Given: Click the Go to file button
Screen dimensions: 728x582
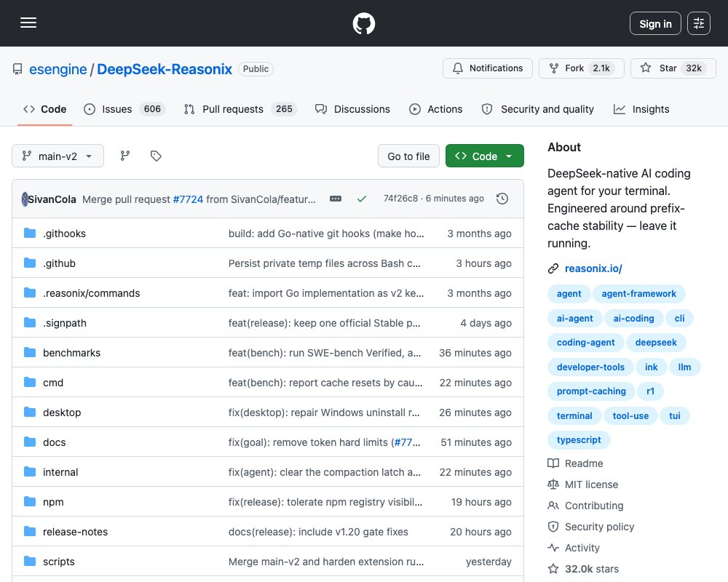Looking at the screenshot, I should tap(408, 156).
